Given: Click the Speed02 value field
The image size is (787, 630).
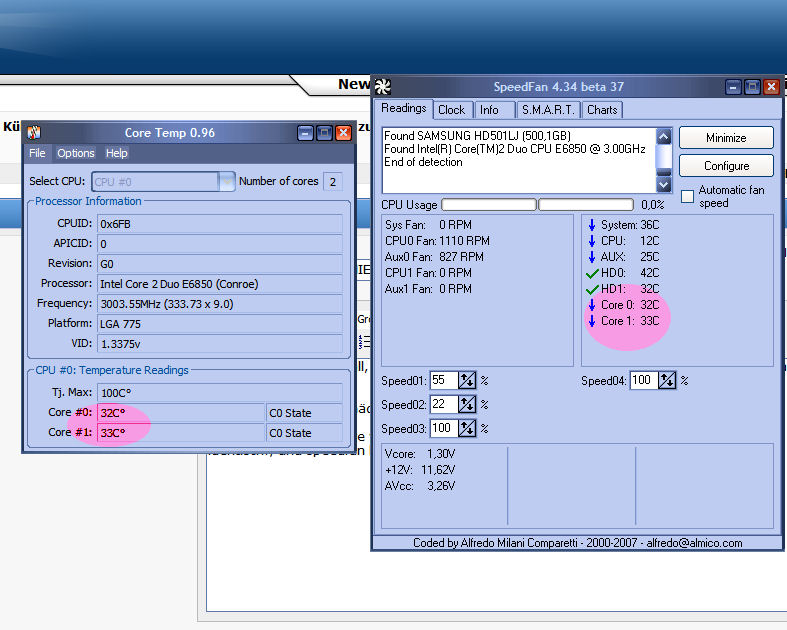Looking at the screenshot, I should [444, 404].
